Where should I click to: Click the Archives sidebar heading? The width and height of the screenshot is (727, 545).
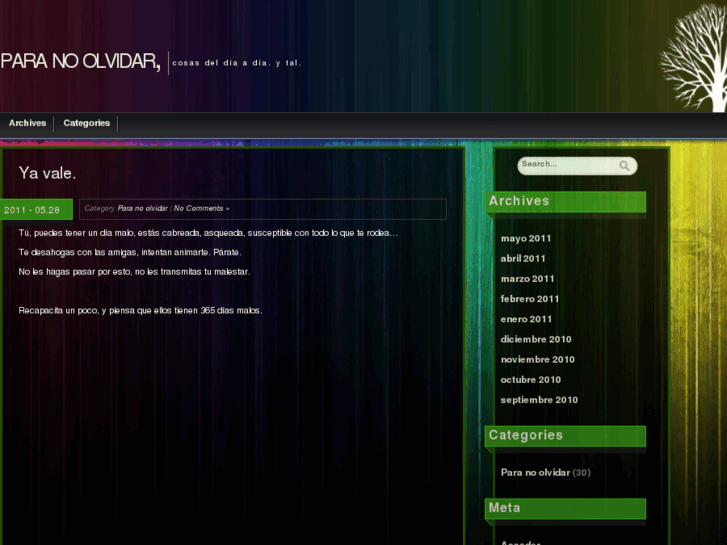(566, 202)
